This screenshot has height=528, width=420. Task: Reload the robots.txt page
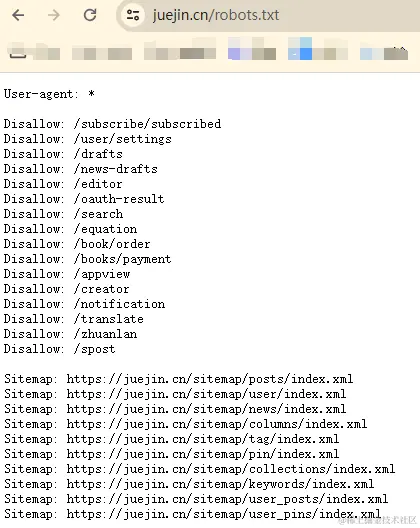pyautogui.click(x=90, y=15)
